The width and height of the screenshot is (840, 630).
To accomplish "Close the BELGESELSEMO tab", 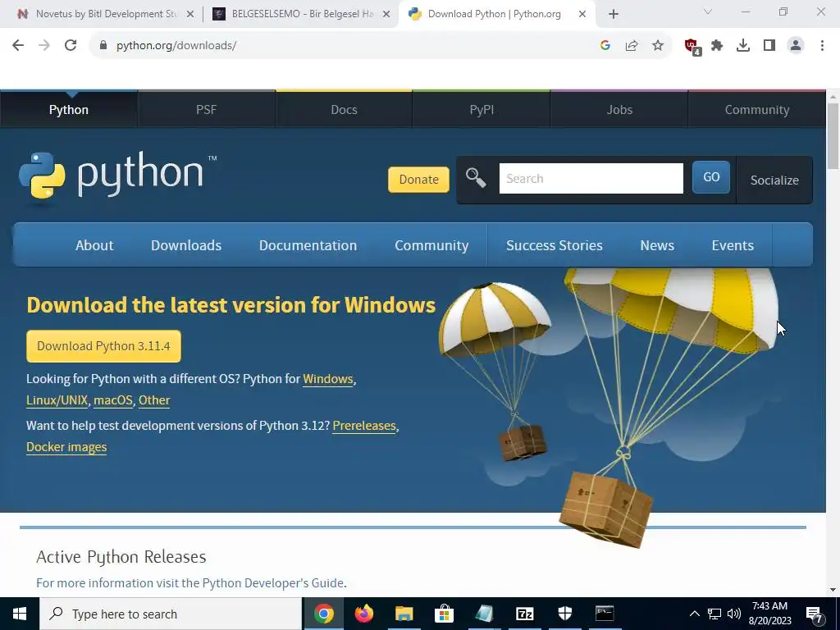I will [386, 15].
